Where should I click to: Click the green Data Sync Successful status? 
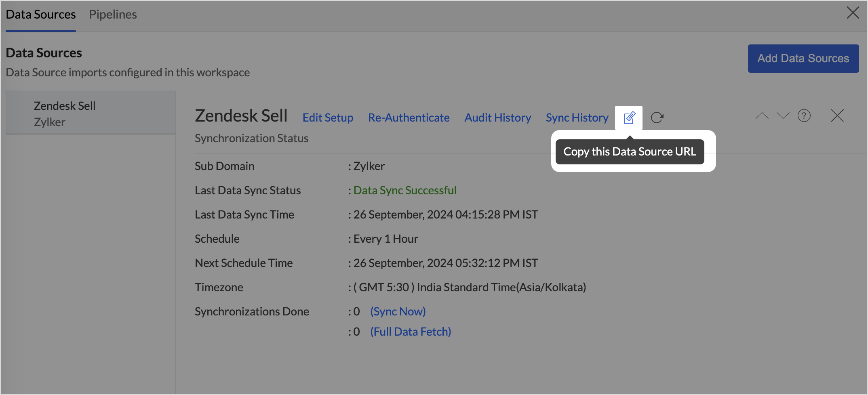(x=405, y=190)
